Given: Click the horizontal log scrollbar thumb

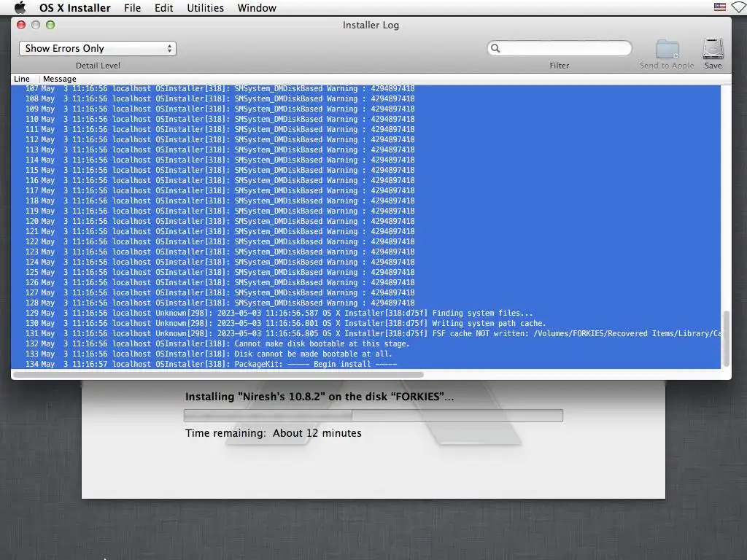Looking at the screenshot, I should pyautogui.click(x=218, y=375).
